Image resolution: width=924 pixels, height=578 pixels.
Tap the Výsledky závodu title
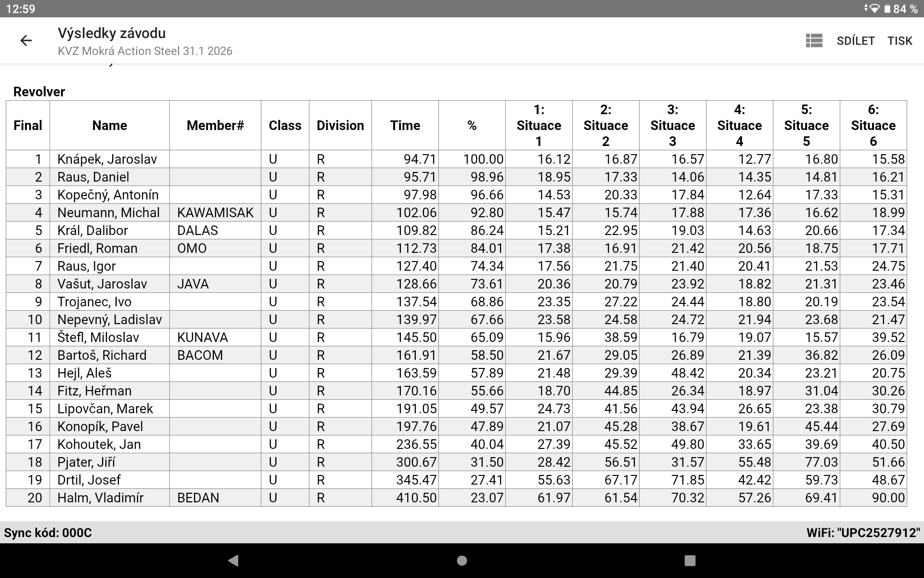tap(112, 33)
